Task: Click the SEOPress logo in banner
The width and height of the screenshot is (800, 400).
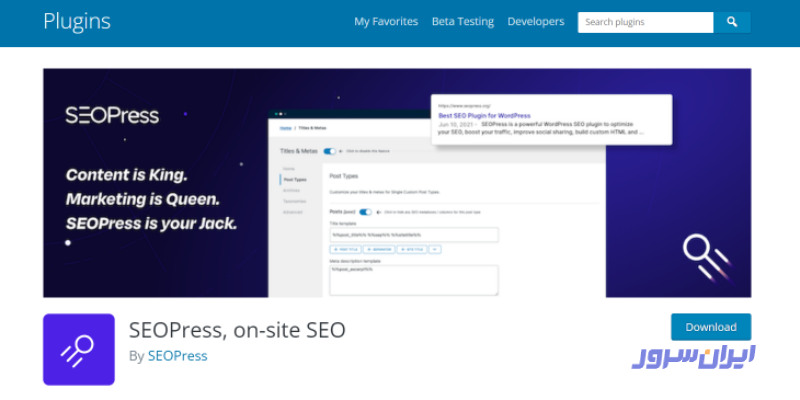Action: click(112, 115)
